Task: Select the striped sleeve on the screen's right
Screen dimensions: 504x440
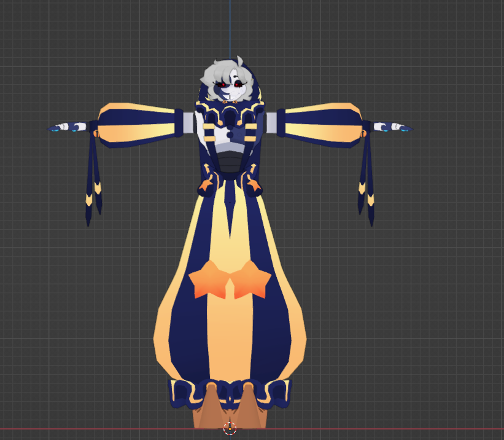Action: pyautogui.click(x=321, y=125)
